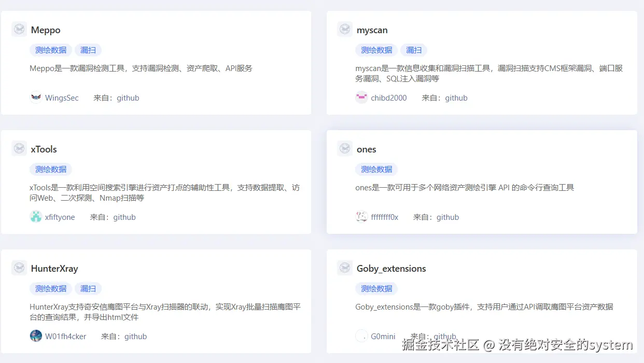Click chibd2000 author avatar
The height and width of the screenshot is (363, 644).
(x=361, y=97)
